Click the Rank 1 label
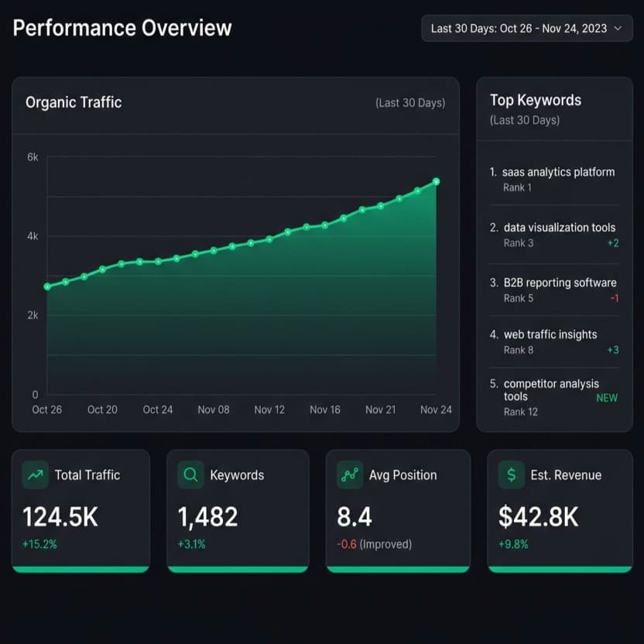644x644 pixels. (x=517, y=187)
